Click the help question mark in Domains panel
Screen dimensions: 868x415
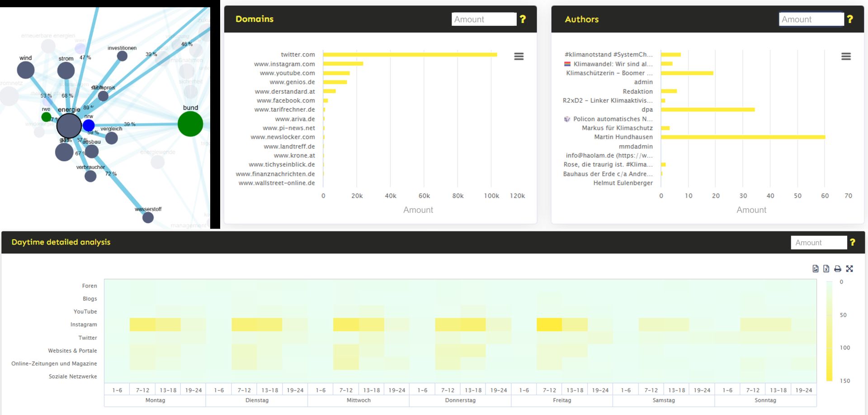523,19
